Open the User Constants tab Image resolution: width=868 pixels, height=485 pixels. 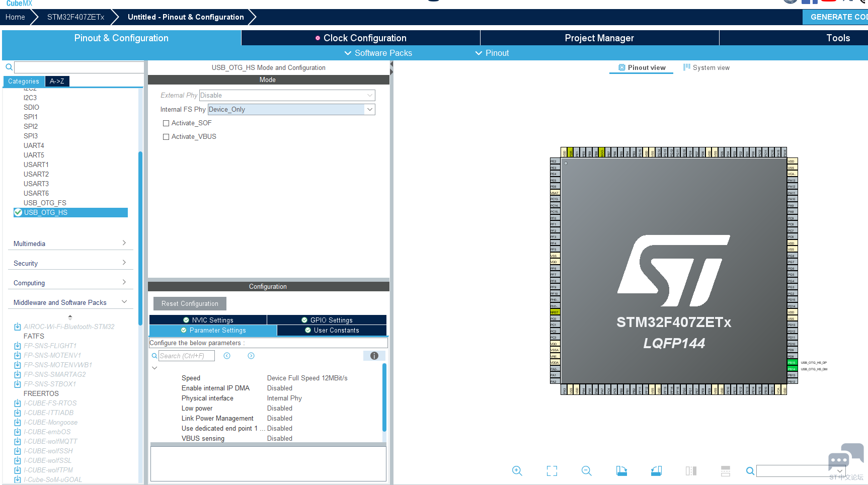332,331
